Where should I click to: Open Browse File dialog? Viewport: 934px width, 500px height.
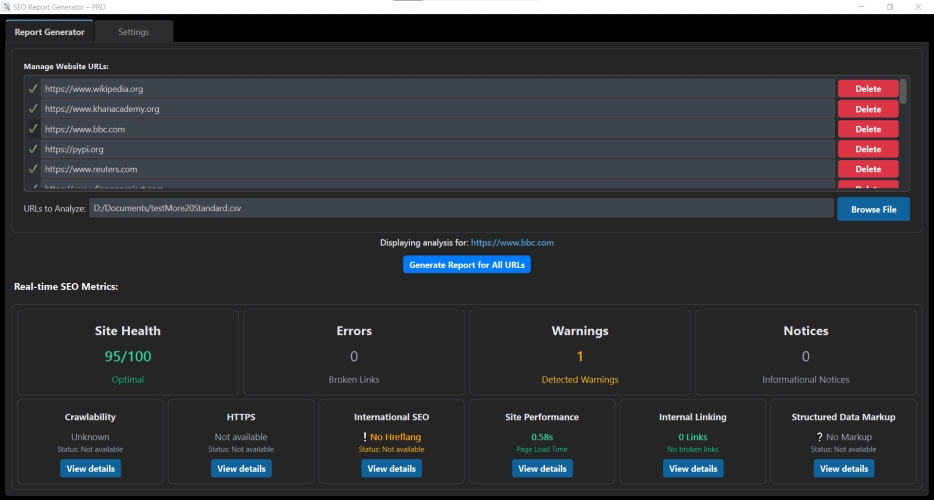873,209
